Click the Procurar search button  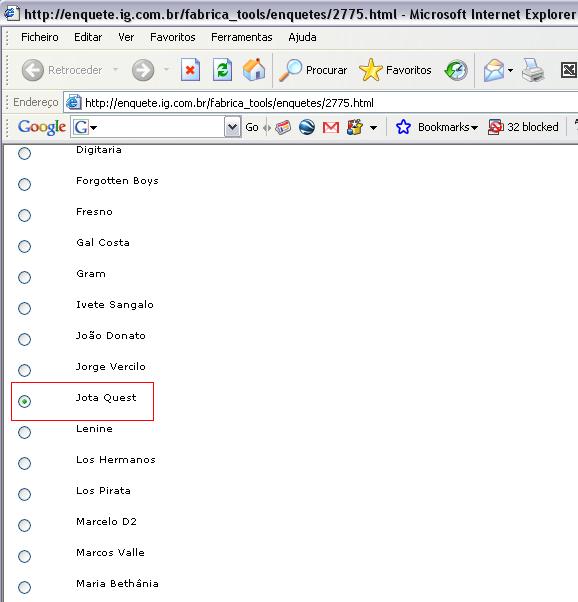pos(313,70)
